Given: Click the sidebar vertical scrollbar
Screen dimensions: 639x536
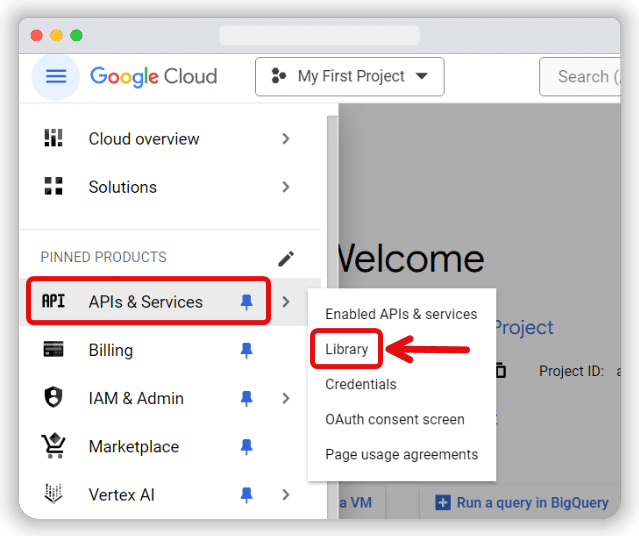Looking at the screenshot, I should [332, 317].
